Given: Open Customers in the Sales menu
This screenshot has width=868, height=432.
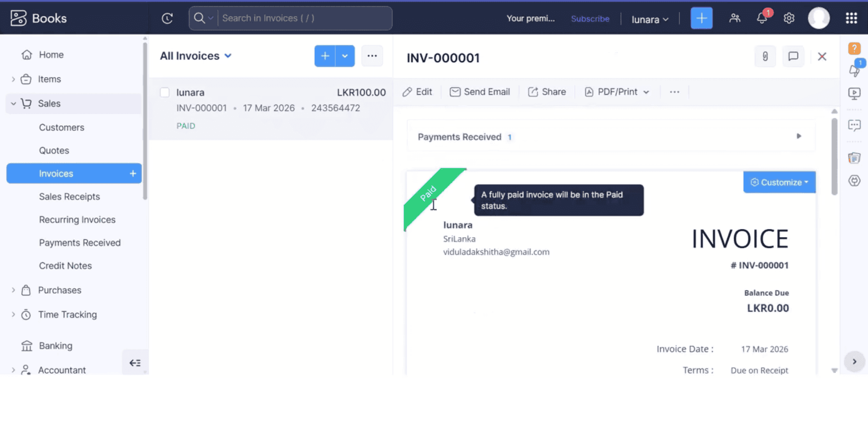Looking at the screenshot, I should (61, 127).
